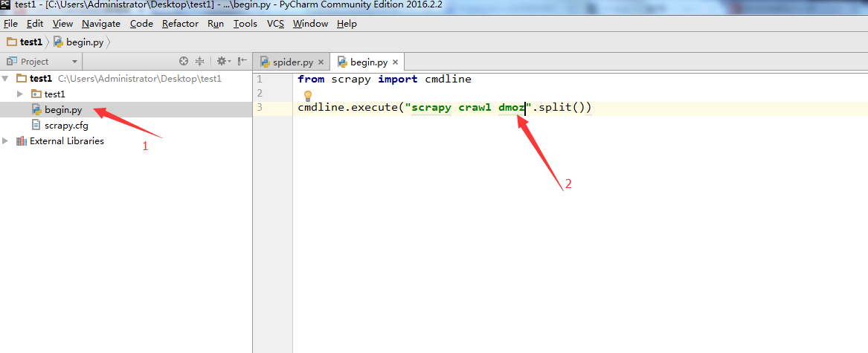Select begin.py in the project tree
This screenshot has height=353, width=868.
[126, 109]
